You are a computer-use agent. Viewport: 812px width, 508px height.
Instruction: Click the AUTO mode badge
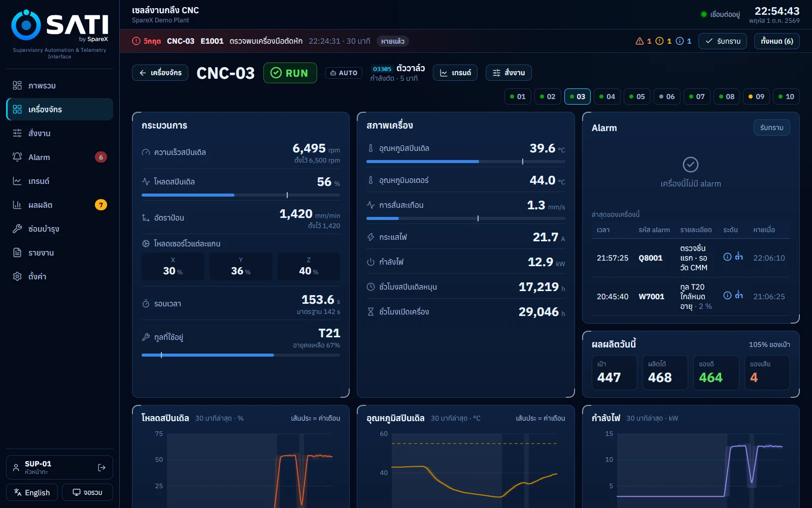344,73
